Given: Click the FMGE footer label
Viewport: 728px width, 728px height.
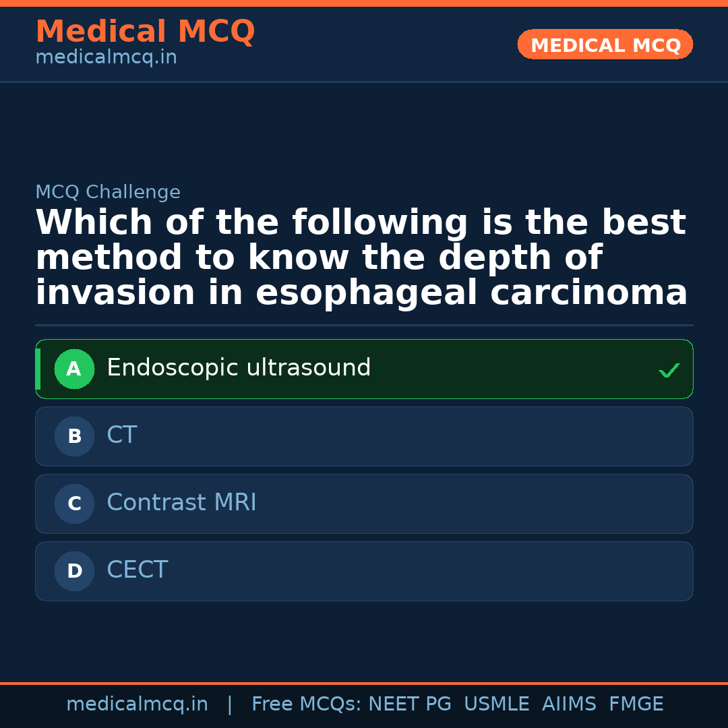Looking at the screenshot, I should 636,704.
